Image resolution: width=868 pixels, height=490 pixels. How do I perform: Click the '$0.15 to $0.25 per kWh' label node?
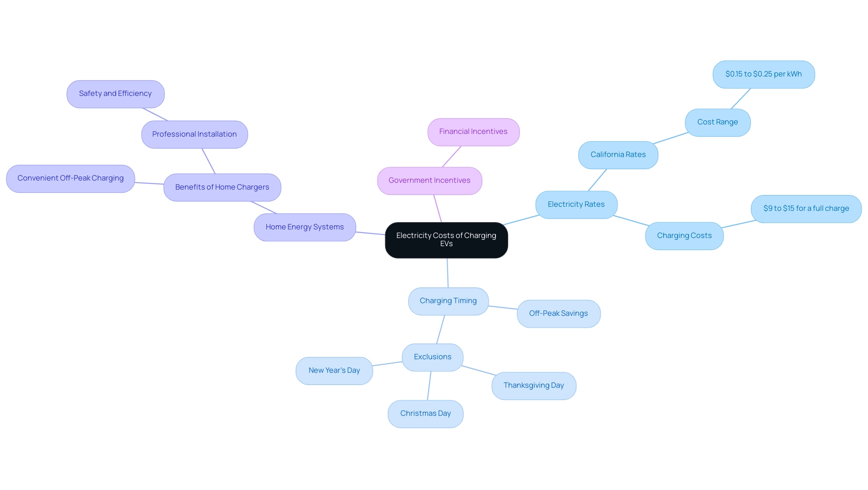[764, 74]
